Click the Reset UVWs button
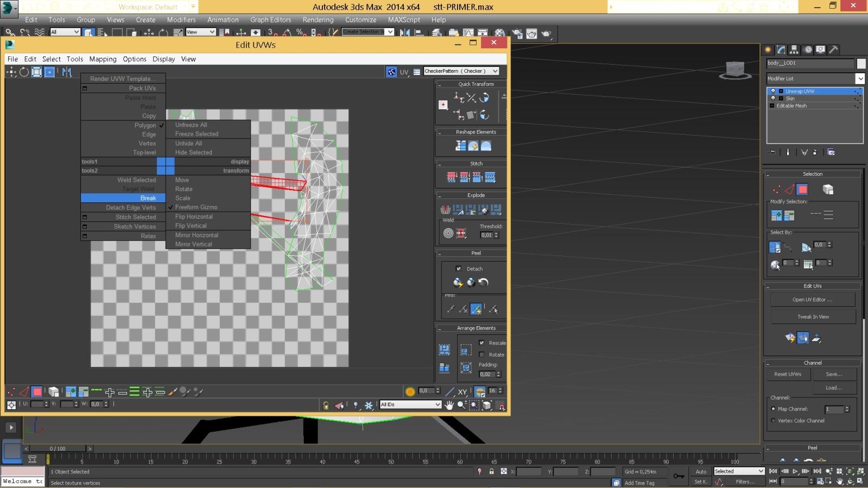The height and width of the screenshot is (488, 868). coord(788,374)
